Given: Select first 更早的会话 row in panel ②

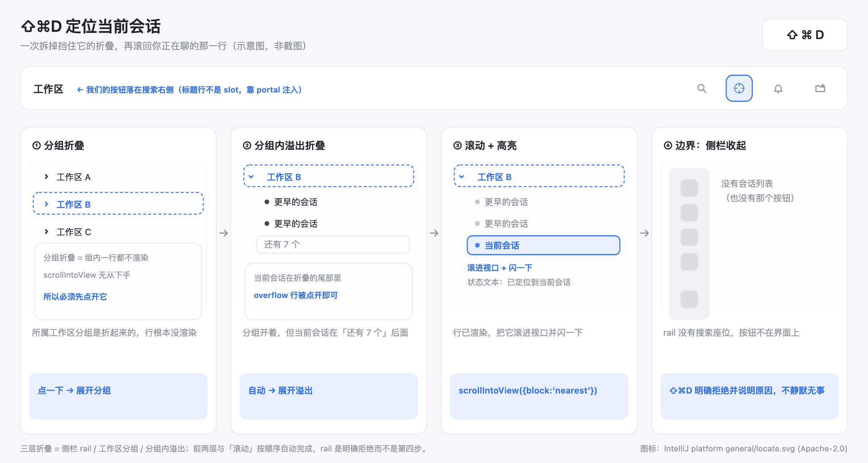Looking at the screenshot, I should 291,202.
